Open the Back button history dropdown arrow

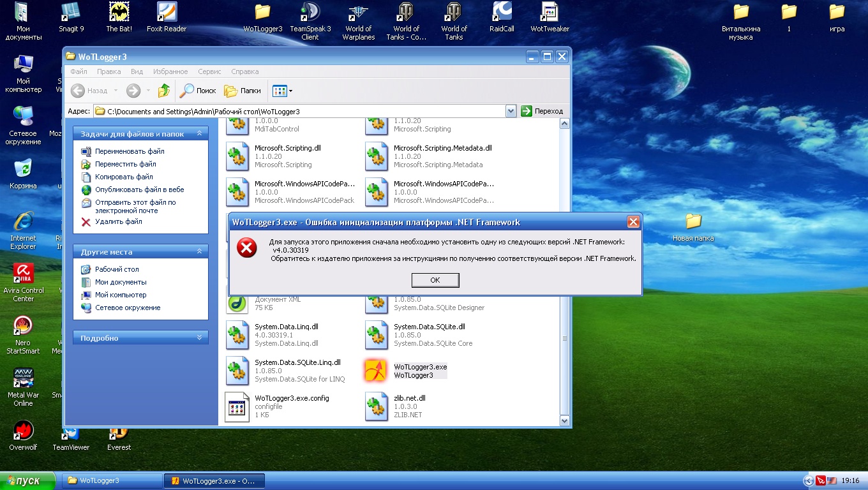coord(116,91)
